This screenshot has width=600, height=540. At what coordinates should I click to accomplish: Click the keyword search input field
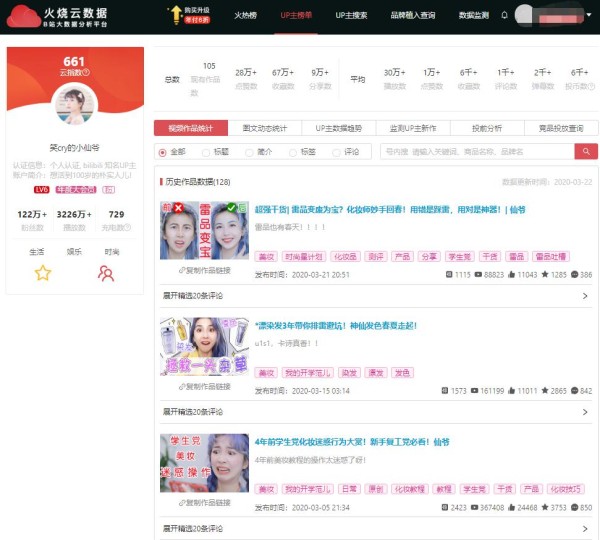coord(475,152)
